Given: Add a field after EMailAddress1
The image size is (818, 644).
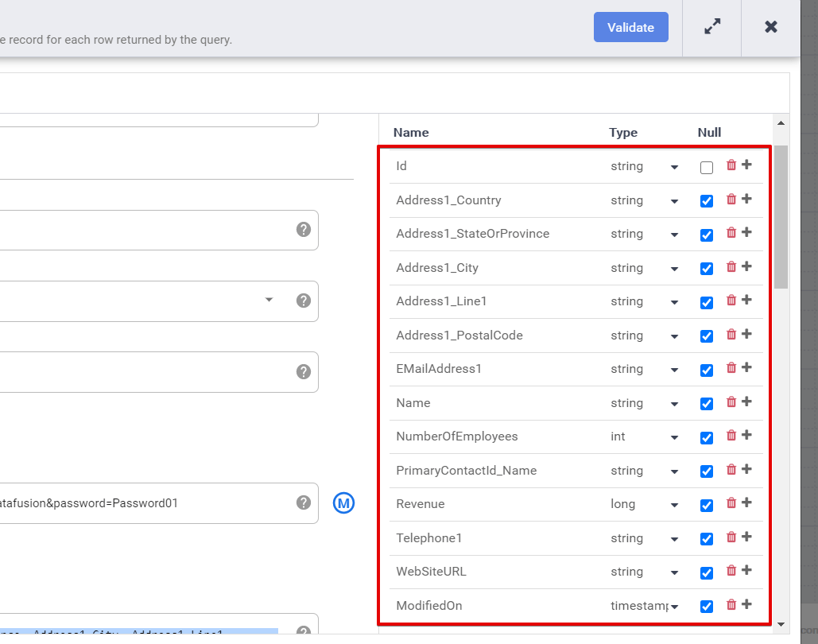Looking at the screenshot, I should (746, 367).
